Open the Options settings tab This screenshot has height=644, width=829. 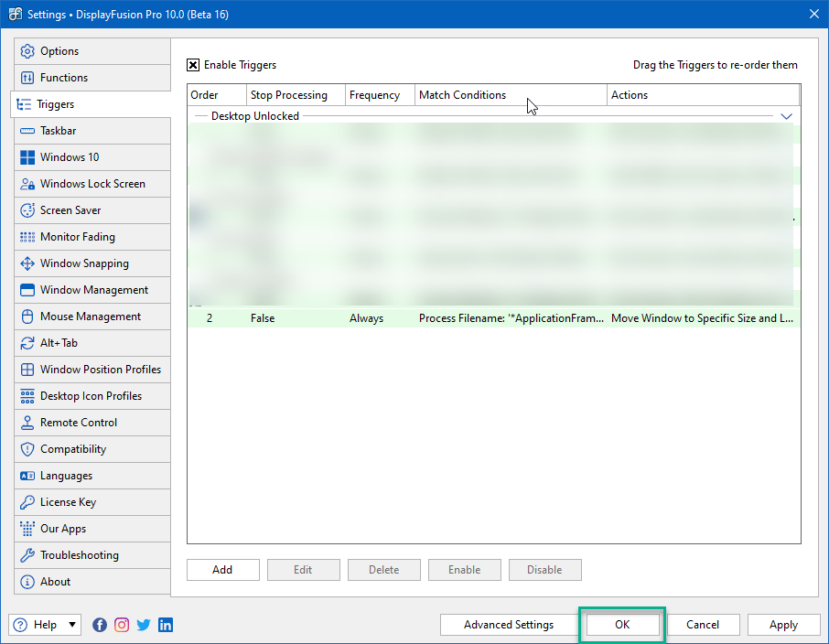92,51
